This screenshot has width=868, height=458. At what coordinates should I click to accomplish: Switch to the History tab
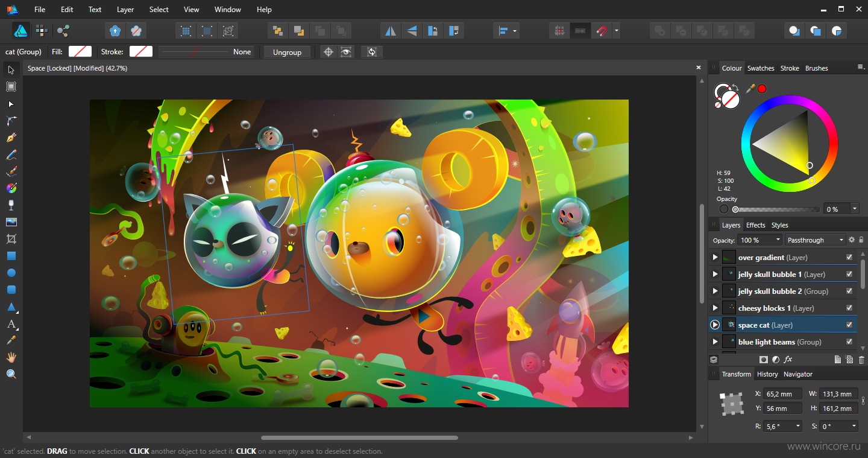pos(767,374)
